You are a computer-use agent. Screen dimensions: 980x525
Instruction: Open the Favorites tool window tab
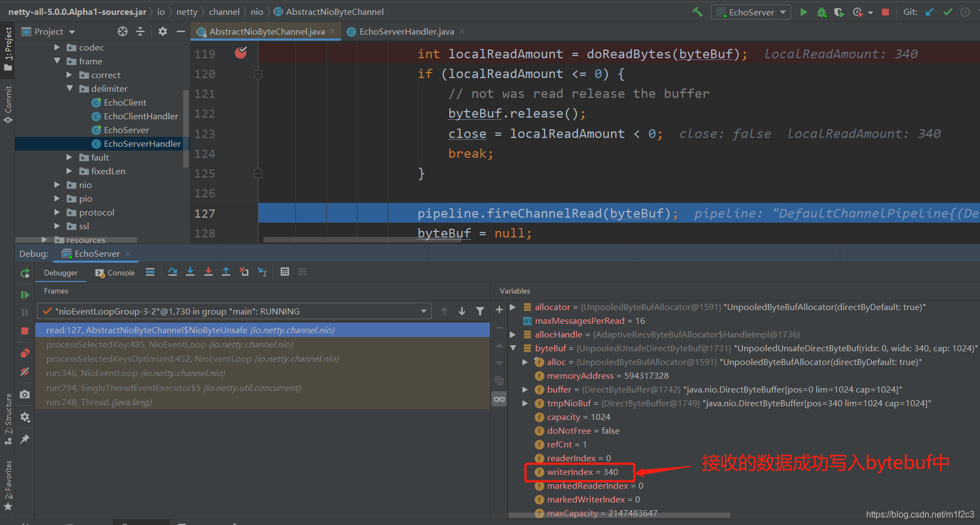(8, 485)
